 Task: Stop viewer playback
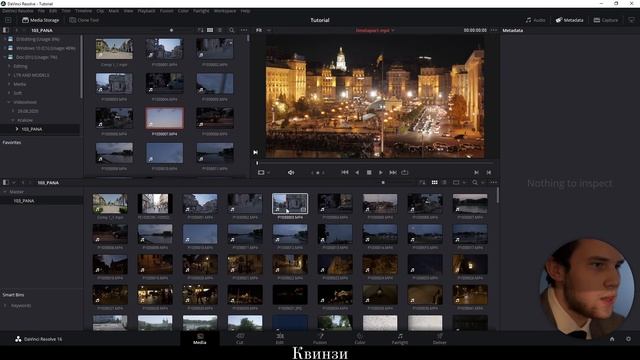point(369,173)
